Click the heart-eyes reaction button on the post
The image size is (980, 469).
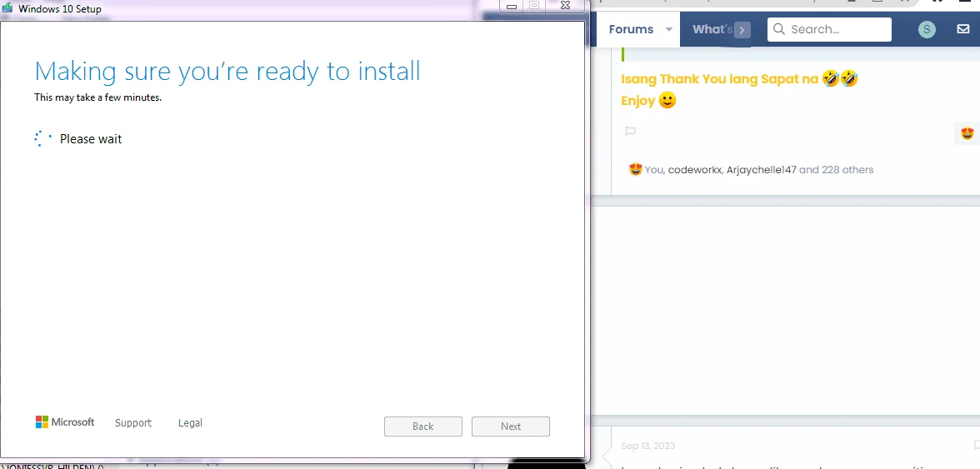coord(967,133)
